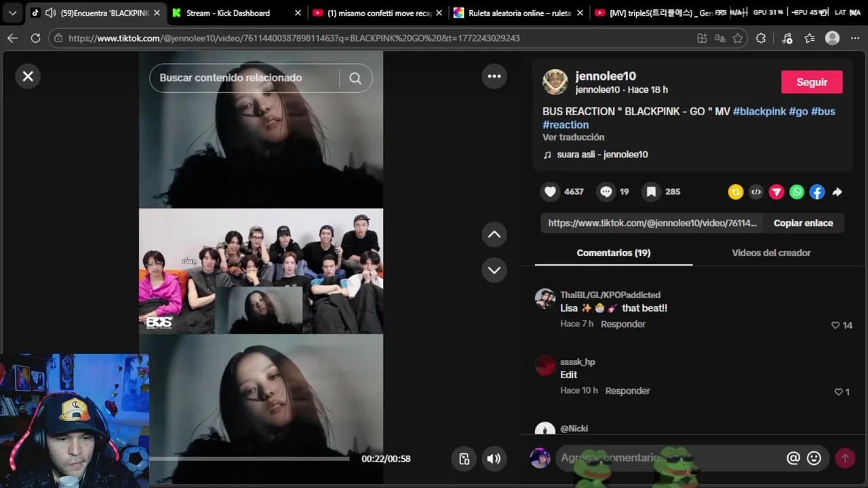Mute the video with the speaker icon

[x=494, y=459]
